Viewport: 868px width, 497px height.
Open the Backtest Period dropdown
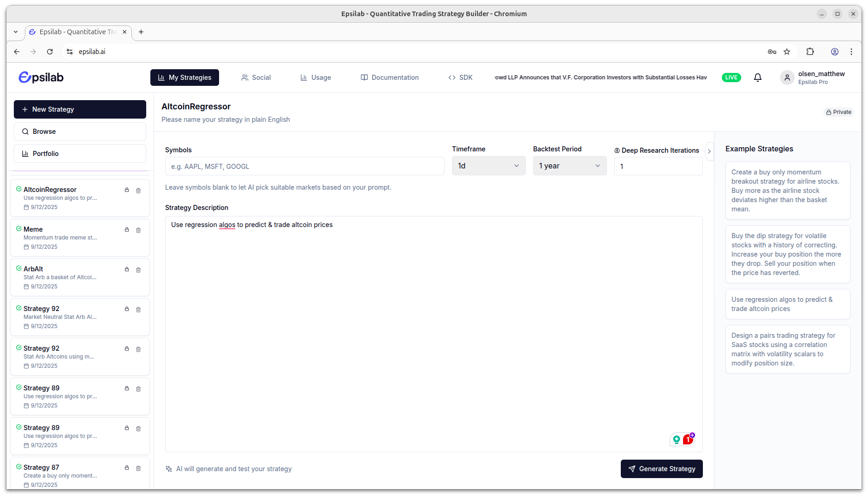(570, 166)
